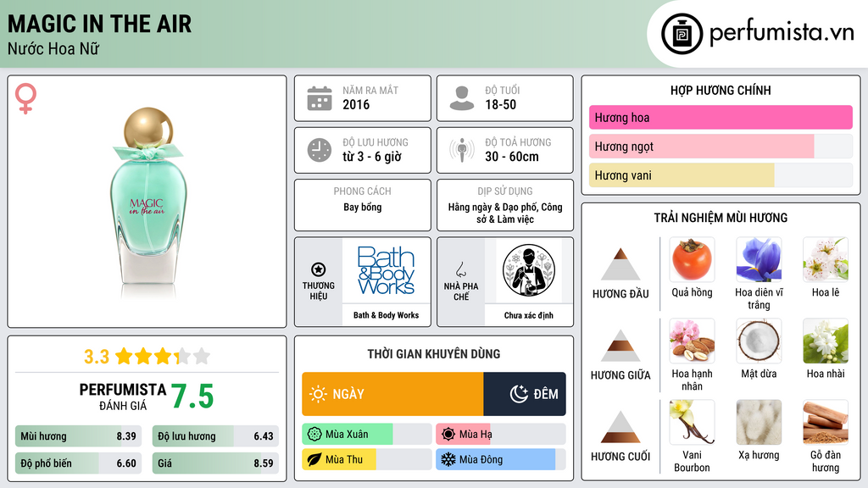Click the Chưa xác định perfumer label
This screenshot has width=868, height=488.
[529, 315]
